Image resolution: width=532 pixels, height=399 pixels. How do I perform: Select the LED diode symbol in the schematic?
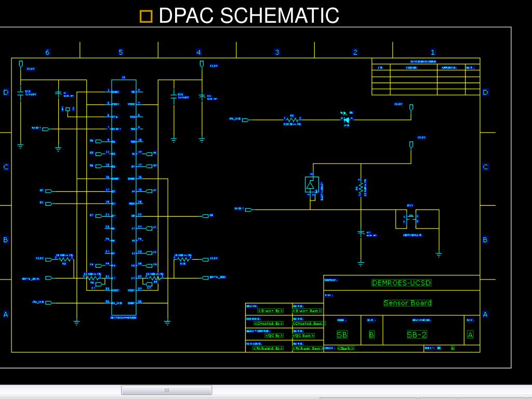pos(347,120)
